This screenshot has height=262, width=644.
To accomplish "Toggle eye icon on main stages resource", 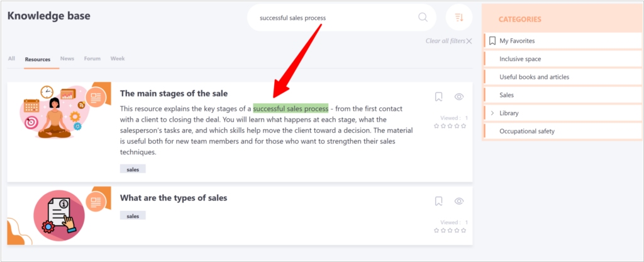I will pos(459,97).
